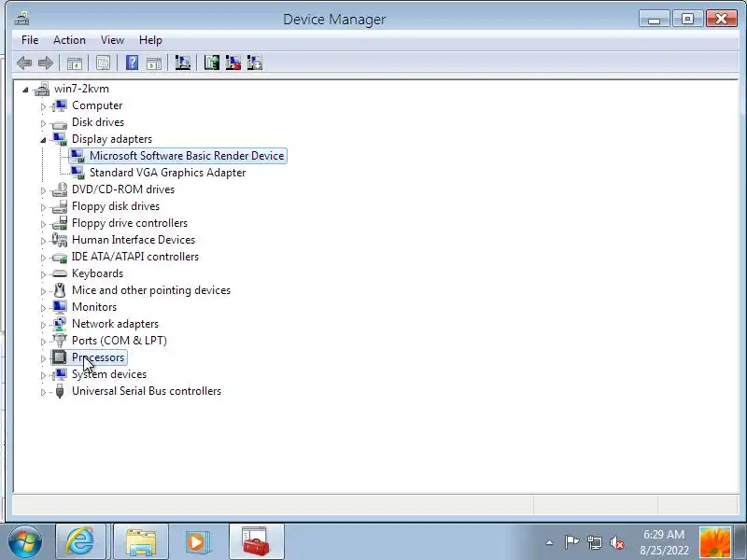Open Windows Explorer from the taskbar
Screen dimensions: 747x560
[141, 541]
